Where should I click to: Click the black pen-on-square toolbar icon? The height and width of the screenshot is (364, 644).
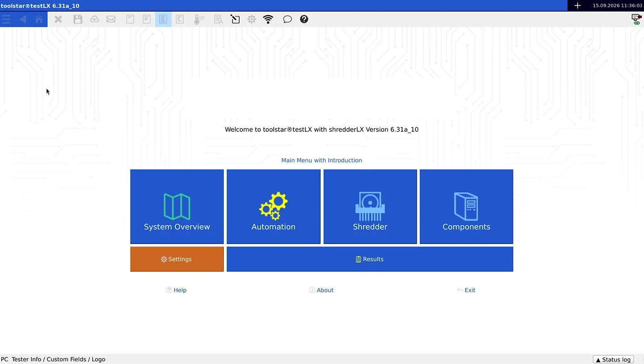click(x=235, y=19)
